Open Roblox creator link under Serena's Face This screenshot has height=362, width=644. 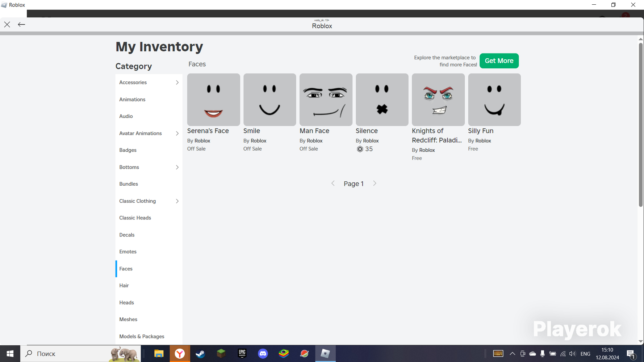click(x=202, y=141)
